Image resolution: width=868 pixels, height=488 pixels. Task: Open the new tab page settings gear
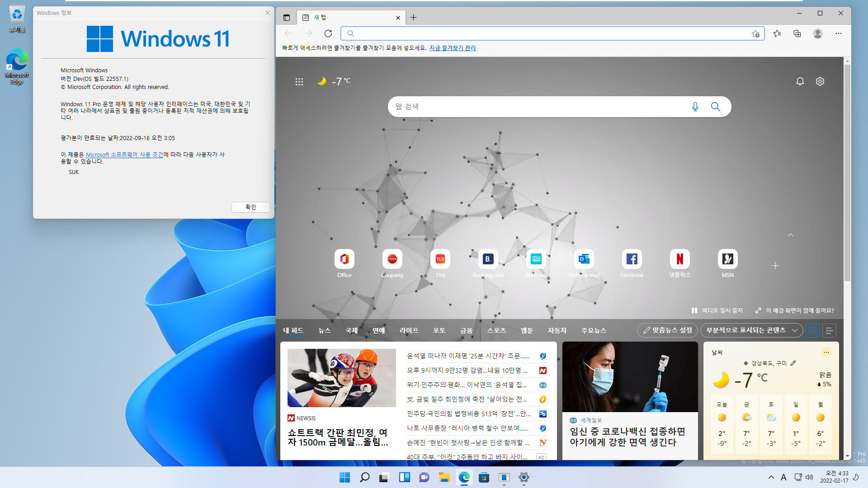[820, 81]
